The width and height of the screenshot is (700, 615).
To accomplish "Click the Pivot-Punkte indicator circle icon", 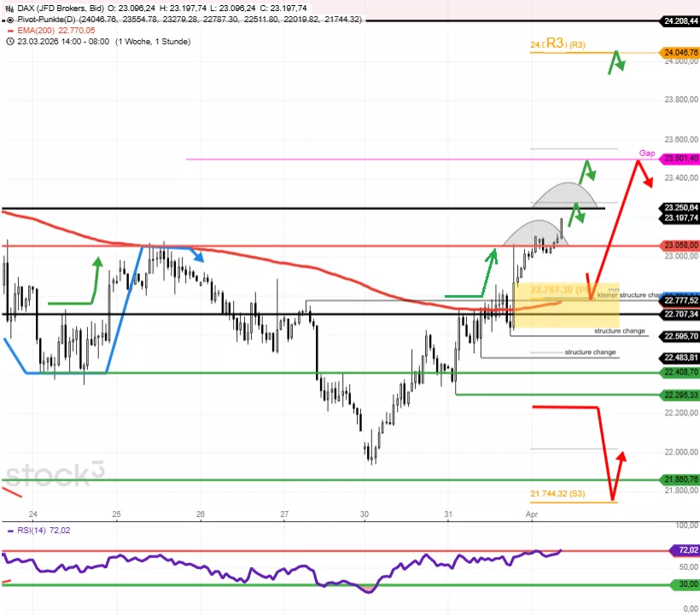I will [x=9, y=18].
